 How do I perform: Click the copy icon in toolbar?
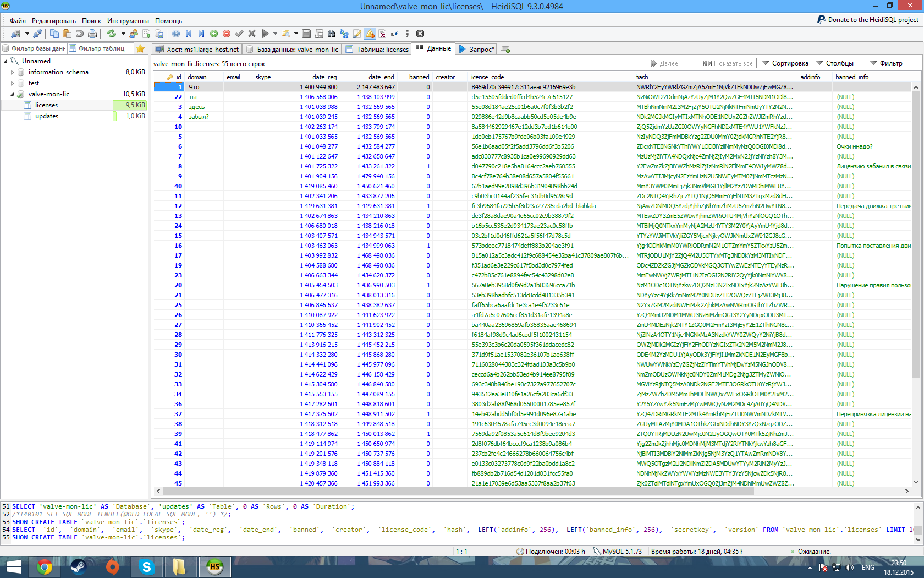coord(54,34)
